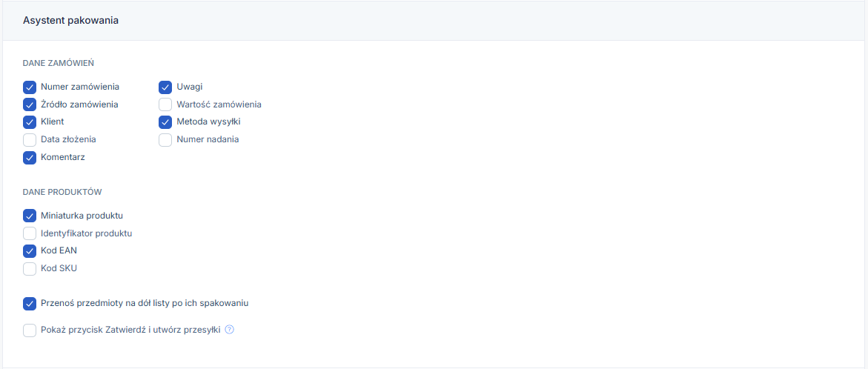Viewport: 868px width, 369px height.
Task: Enable the Data złożenia checkbox
Action: (30, 139)
